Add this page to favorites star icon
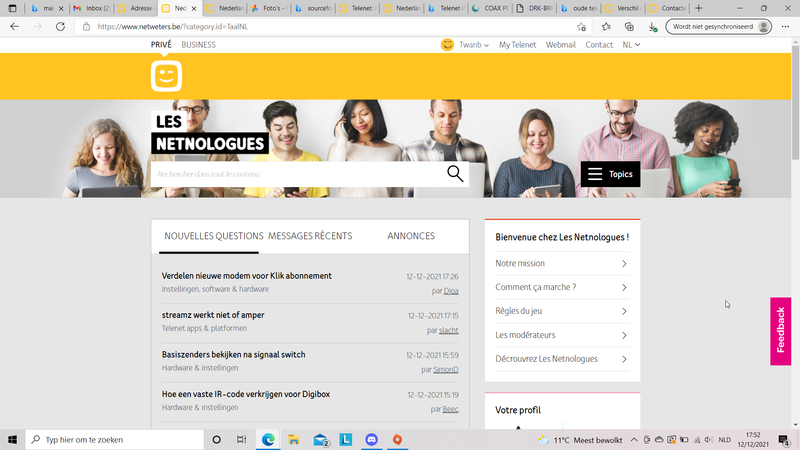Screen dimensions: 800x450 click(x=581, y=27)
